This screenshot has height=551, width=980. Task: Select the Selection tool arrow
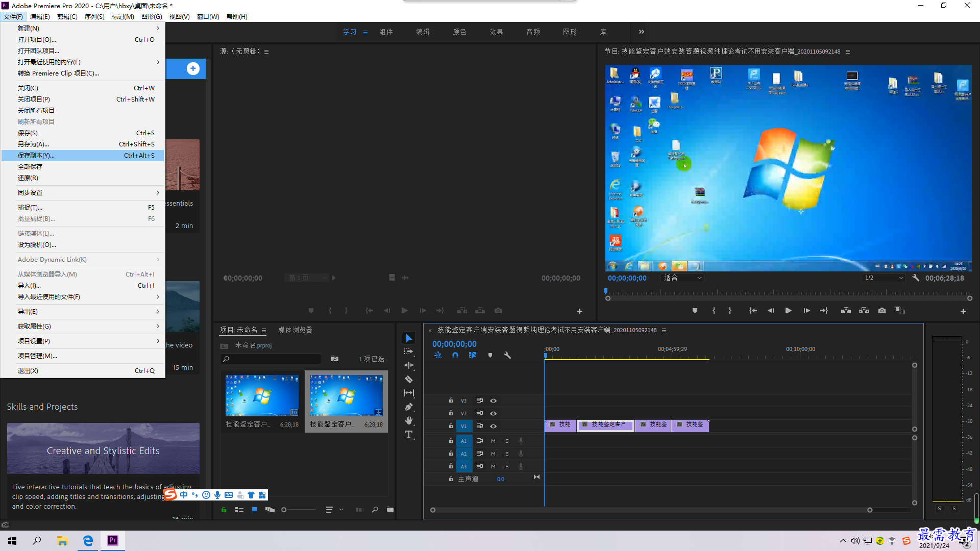[x=409, y=338]
